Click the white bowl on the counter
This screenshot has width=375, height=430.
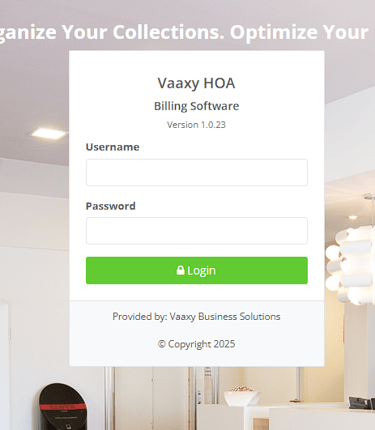click(242, 396)
